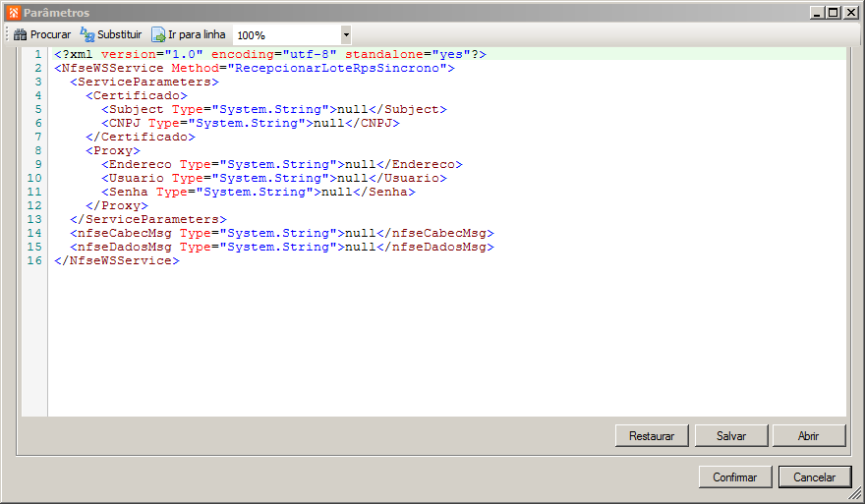The width and height of the screenshot is (865, 504).
Task: Click line number 15 in gutter
Action: tap(34, 247)
